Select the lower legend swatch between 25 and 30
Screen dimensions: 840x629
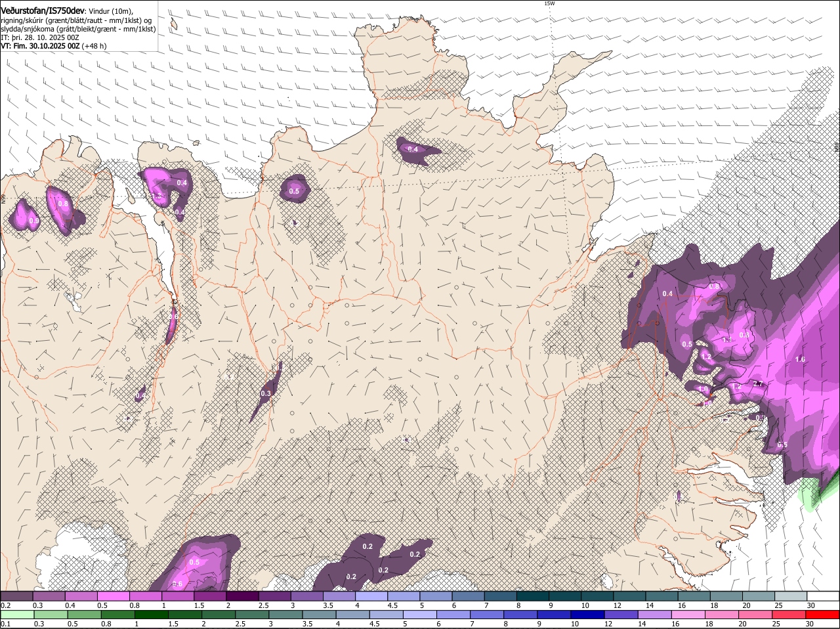coord(791,615)
